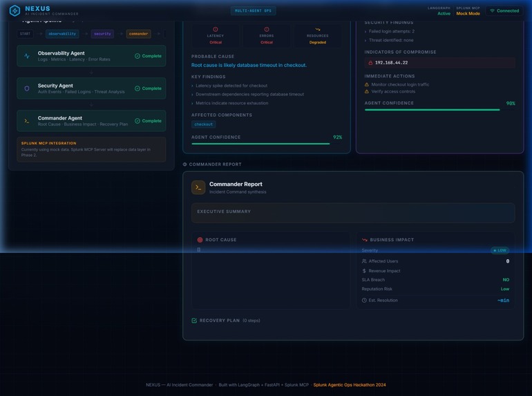Click the Latency critical alert icon
Image resolution: width=532 pixels, height=396 pixels.
[x=216, y=30]
